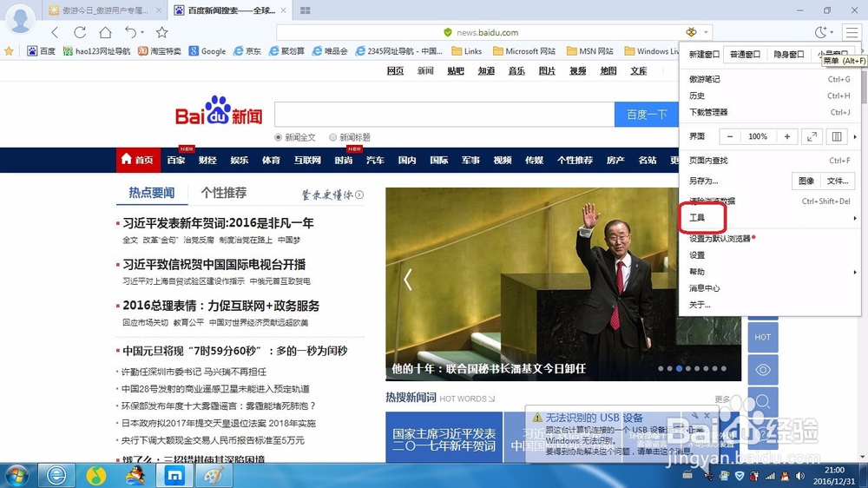The image size is (868, 488).
Task: Click the Baidu news search input field
Action: pyautogui.click(x=444, y=115)
